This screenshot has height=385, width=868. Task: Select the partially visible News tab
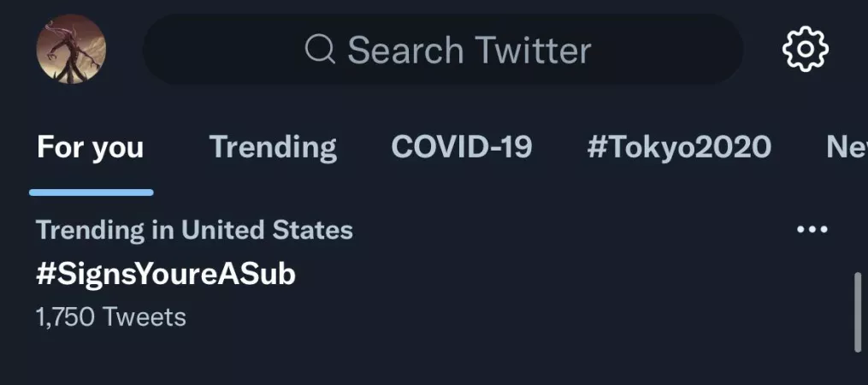coord(847,147)
